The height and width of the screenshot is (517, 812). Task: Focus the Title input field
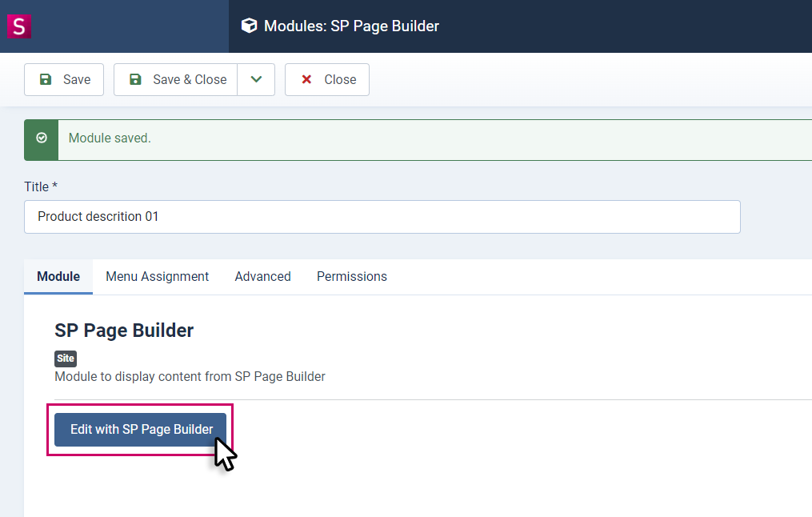[x=382, y=217]
